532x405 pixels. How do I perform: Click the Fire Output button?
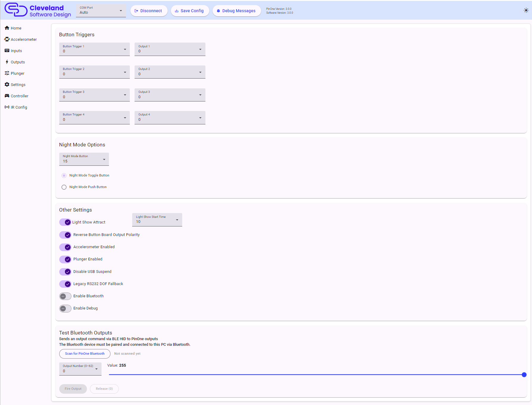(73, 389)
